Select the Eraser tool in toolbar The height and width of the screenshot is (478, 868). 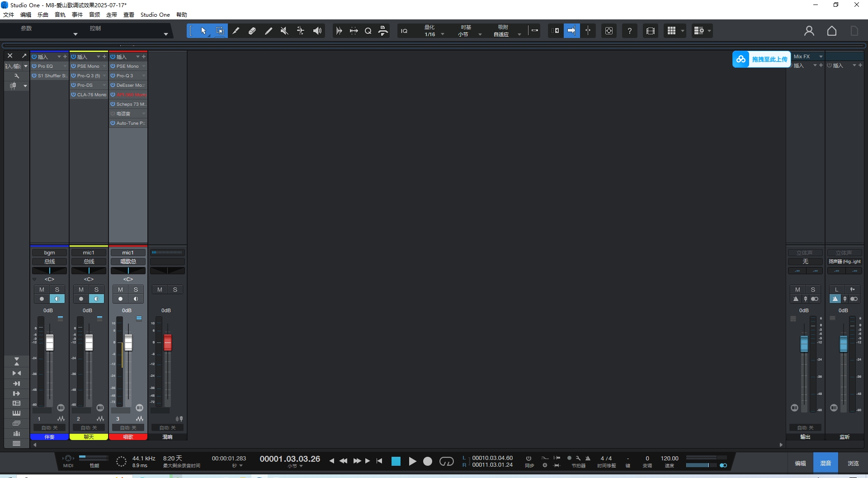[252, 31]
